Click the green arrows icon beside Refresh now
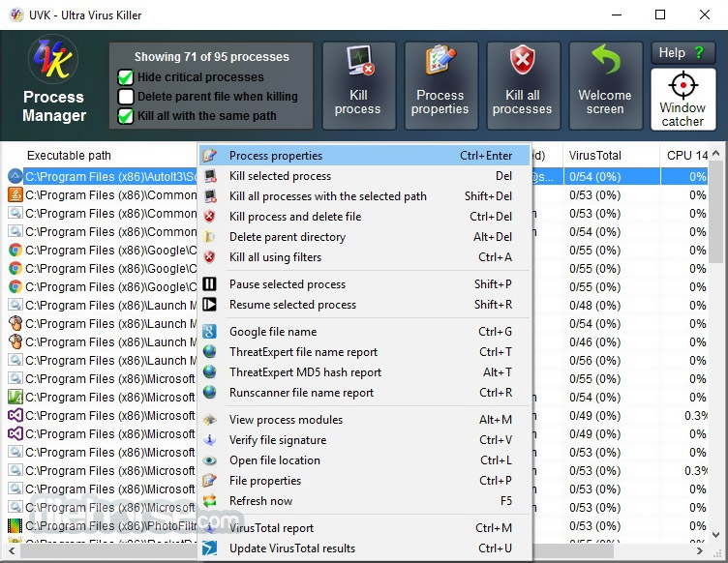 210,501
